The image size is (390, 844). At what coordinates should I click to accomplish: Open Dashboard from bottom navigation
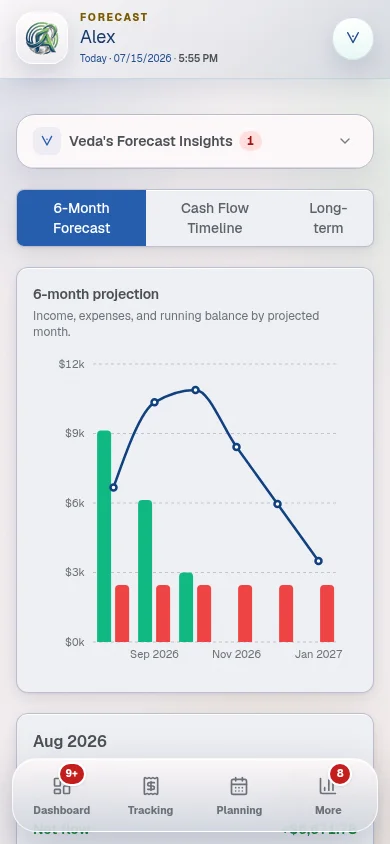pos(61,796)
